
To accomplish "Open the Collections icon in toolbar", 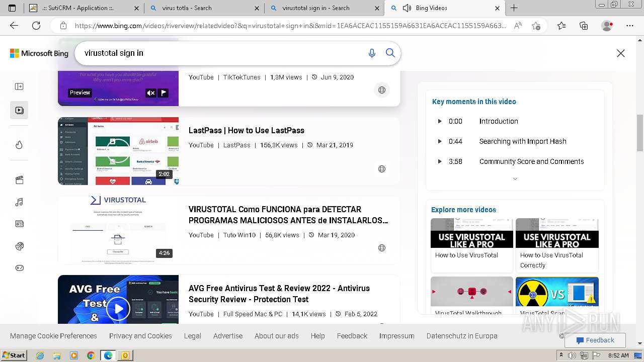I will (x=584, y=26).
